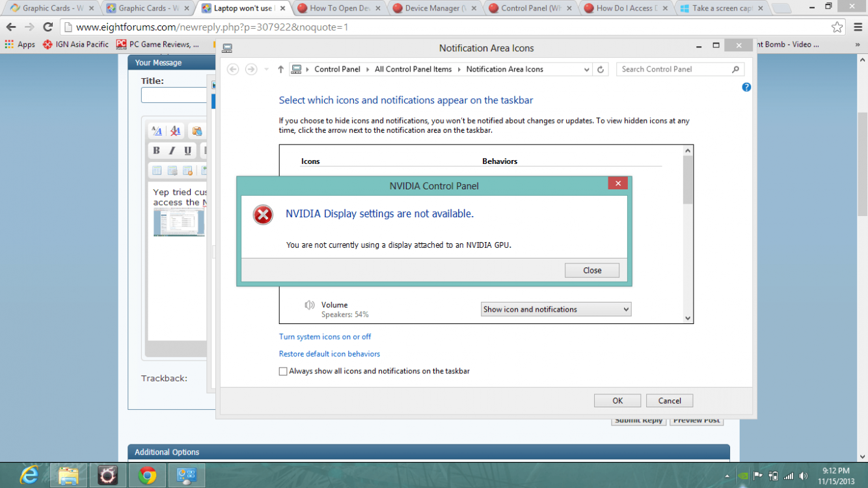This screenshot has height=488, width=868.
Task: Click the Volume speaker icon in icons list
Action: click(x=310, y=305)
